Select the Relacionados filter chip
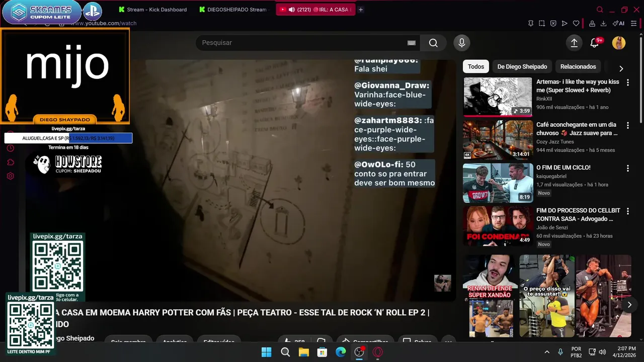Image resolution: width=644 pixels, height=362 pixels. click(578, 66)
